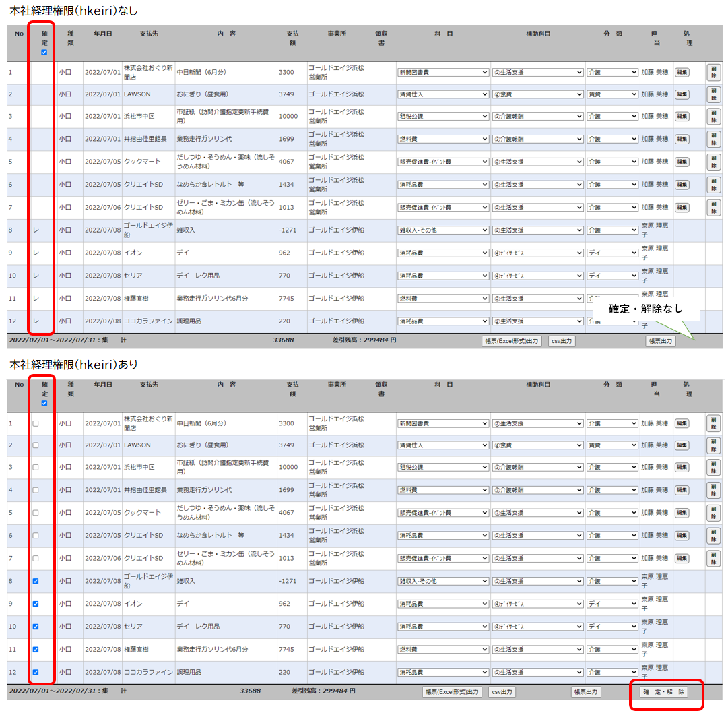Click 削除 for row 2 in top table
Viewport: 728px width, 713px height.
tap(713, 94)
